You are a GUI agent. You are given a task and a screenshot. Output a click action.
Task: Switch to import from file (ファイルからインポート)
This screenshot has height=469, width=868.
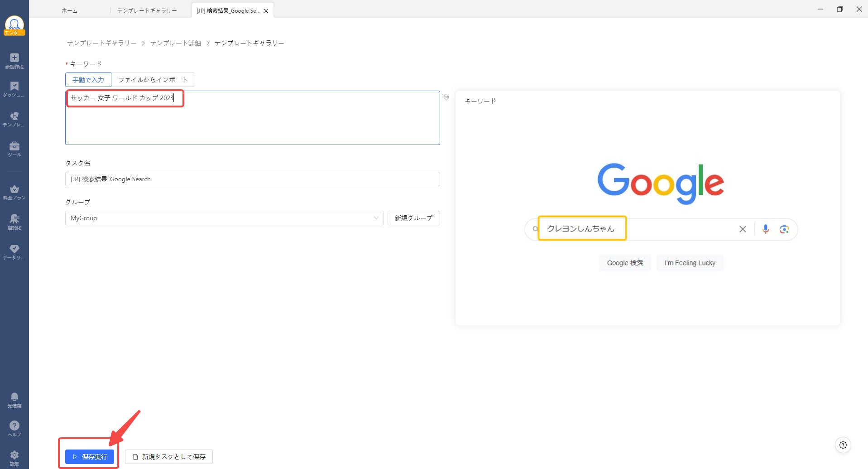point(153,80)
